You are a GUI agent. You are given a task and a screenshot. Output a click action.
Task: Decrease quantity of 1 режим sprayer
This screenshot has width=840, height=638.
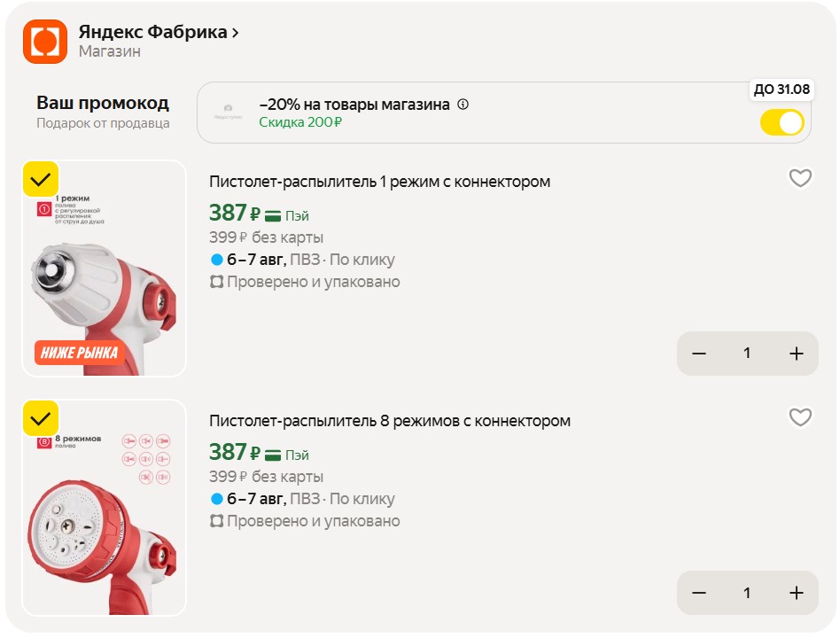click(x=699, y=354)
